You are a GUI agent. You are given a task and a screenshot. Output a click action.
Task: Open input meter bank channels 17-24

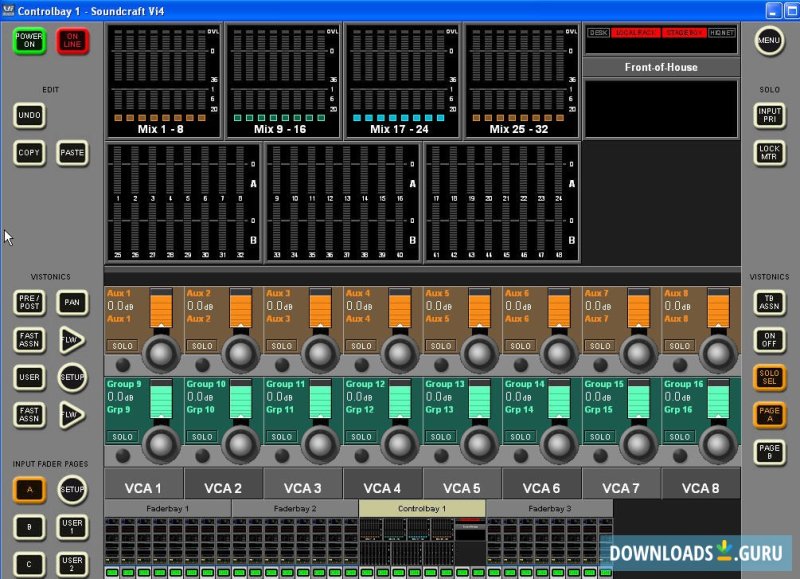tap(502, 203)
